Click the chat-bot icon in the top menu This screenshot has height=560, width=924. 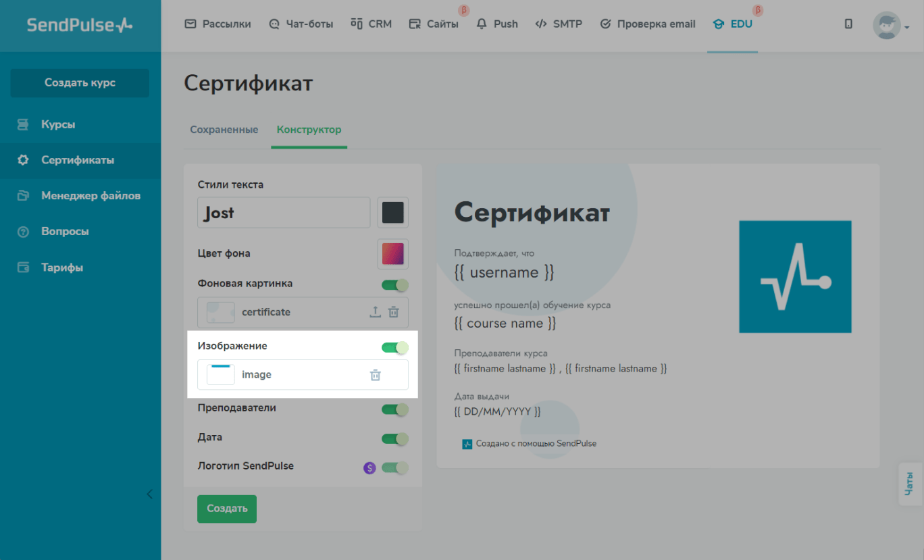point(274,24)
